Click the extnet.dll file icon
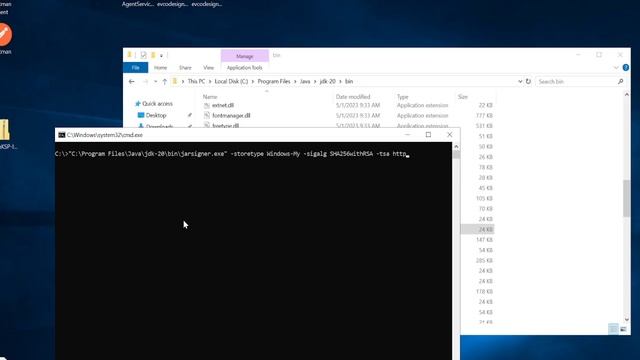Image resolution: width=640 pixels, height=360 pixels. coord(207,105)
